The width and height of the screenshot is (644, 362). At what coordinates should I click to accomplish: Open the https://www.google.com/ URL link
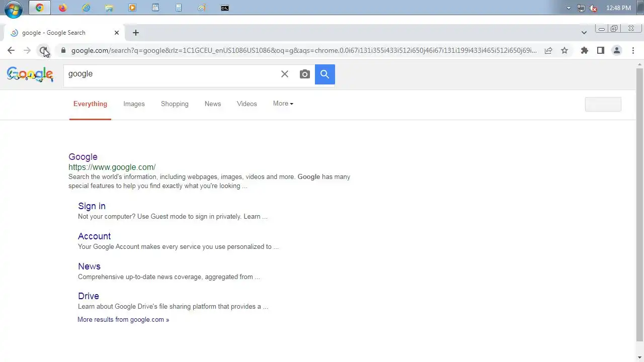click(x=112, y=167)
